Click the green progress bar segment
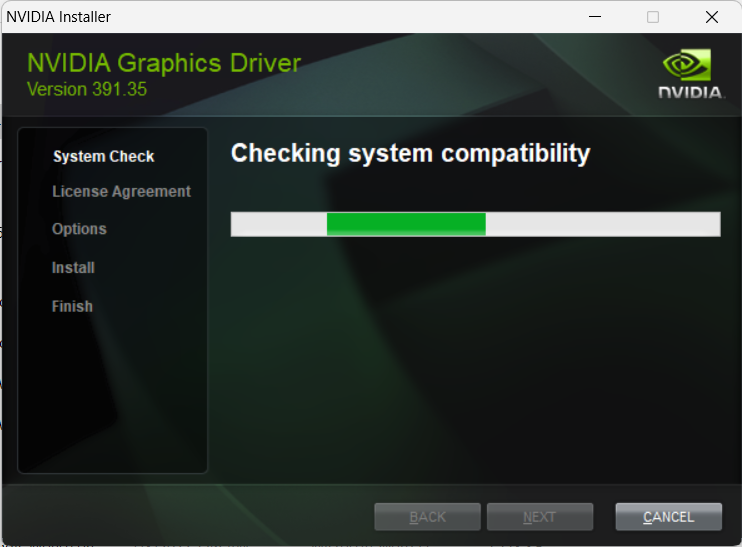 pos(406,224)
